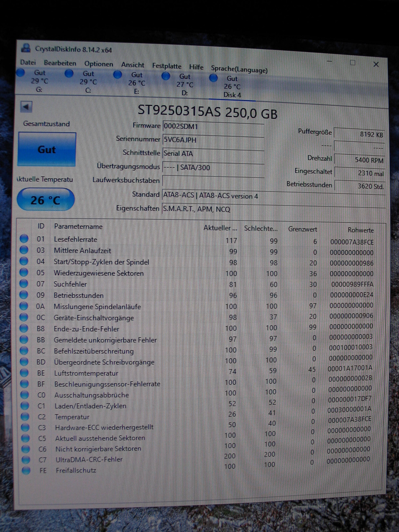Click raw value 000000017DF7
This screenshot has width=399, height=532.
[x=350, y=399]
